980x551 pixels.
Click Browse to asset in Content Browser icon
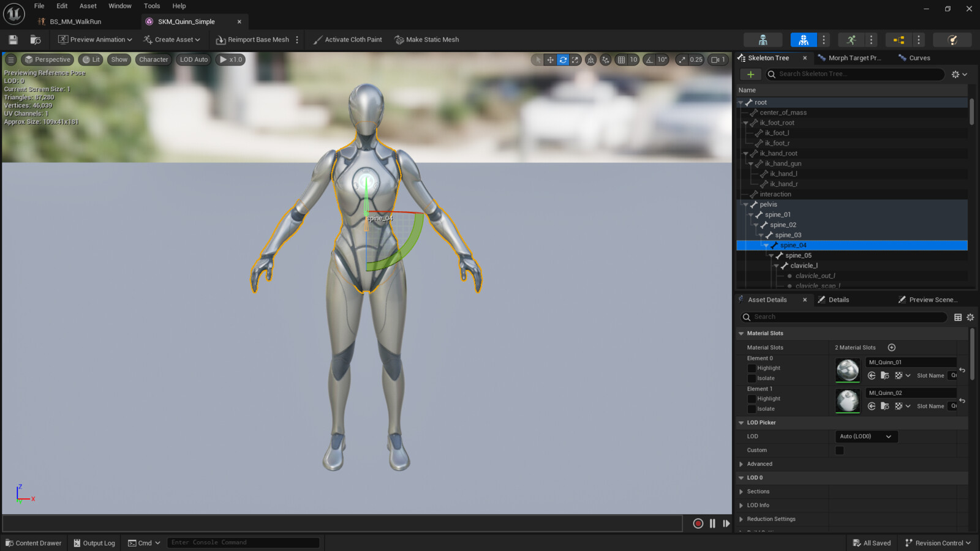(x=36, y=40)
